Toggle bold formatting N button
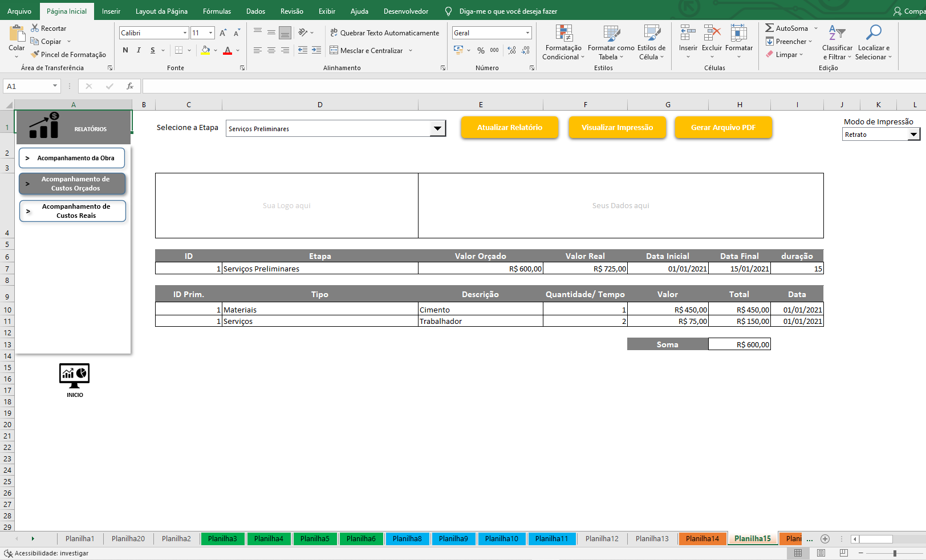 [125, 51]
